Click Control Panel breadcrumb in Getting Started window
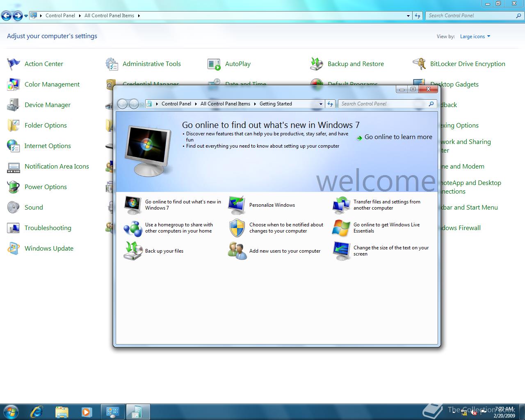525x420 pixels. click(176, 104)
